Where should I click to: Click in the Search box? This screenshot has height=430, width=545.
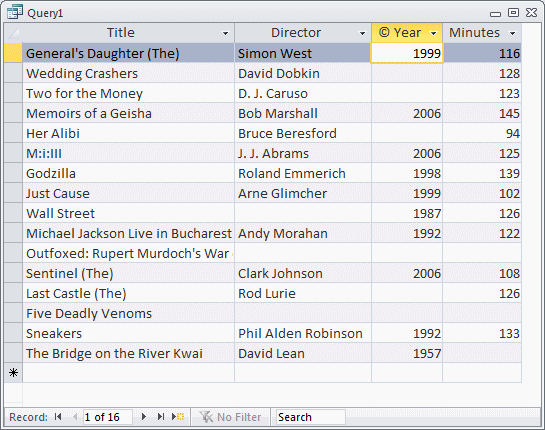coord(311,417)
